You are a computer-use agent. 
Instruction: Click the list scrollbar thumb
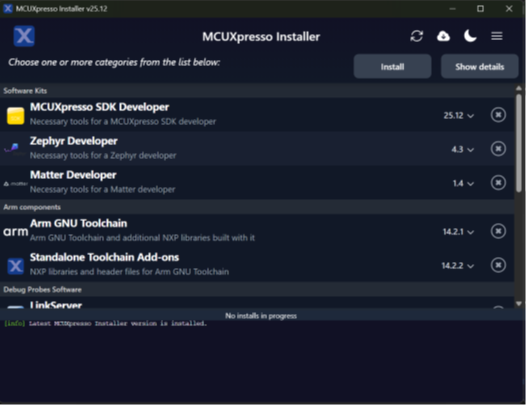coord(519,143)
